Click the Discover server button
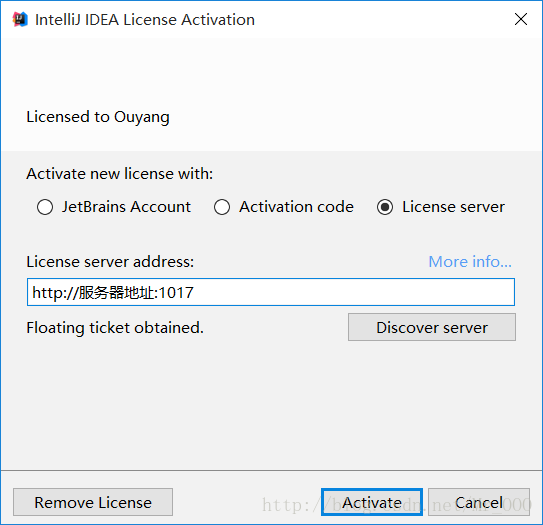The image size is (543, 525). [x=432, y=327]
